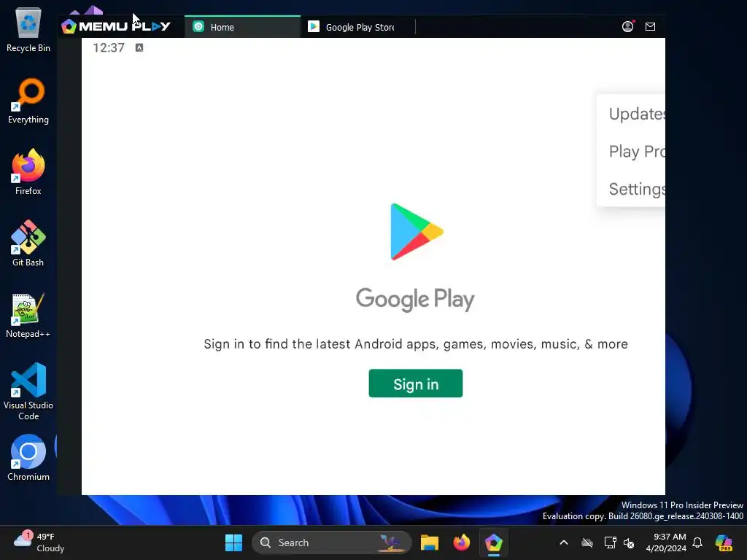This screenshot has height=560, width=747.
Task: Open the Notepad++ desktop shortcut
Action: (28, 315)
